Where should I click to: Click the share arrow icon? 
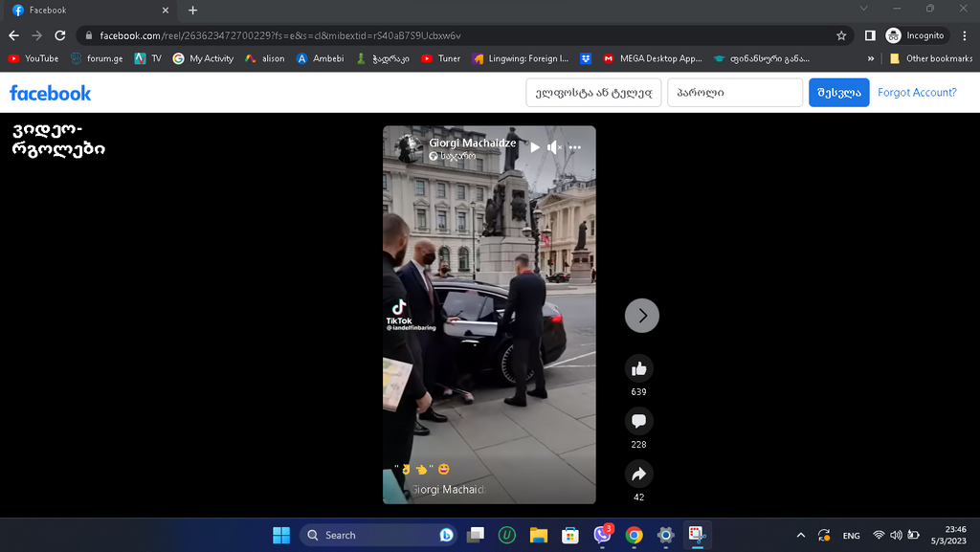pos(639,474)
